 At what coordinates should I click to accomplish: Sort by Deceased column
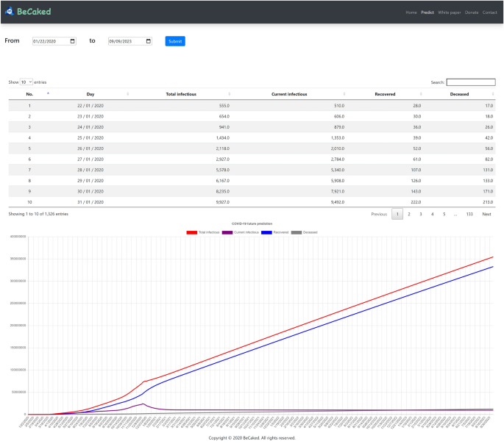coord(459,94)
